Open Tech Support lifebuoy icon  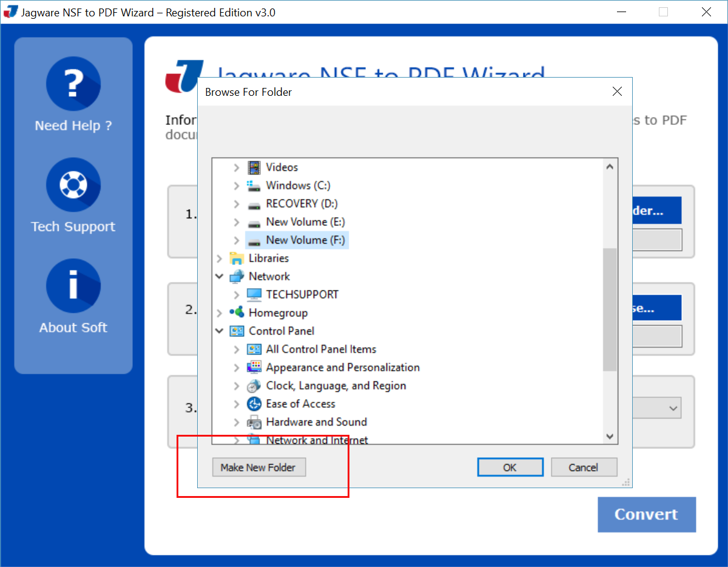click(x=73, y=185)
